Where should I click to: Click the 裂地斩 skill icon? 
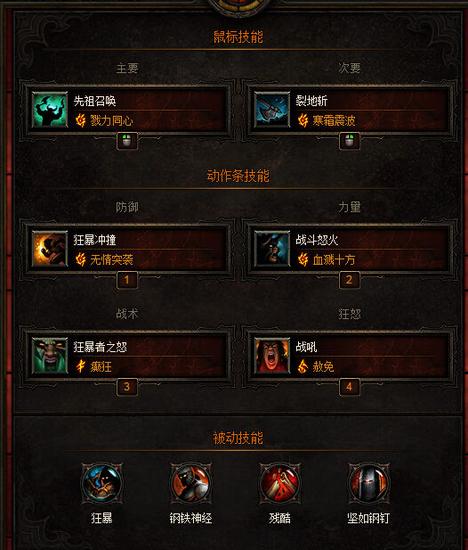click(272, 110)
